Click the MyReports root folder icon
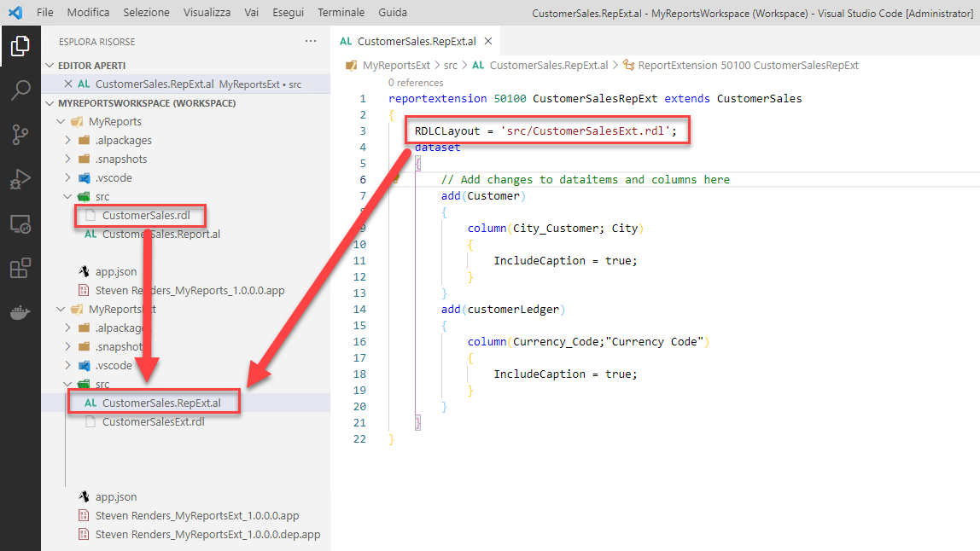The image size is (980, 551). tap(78, 121)
